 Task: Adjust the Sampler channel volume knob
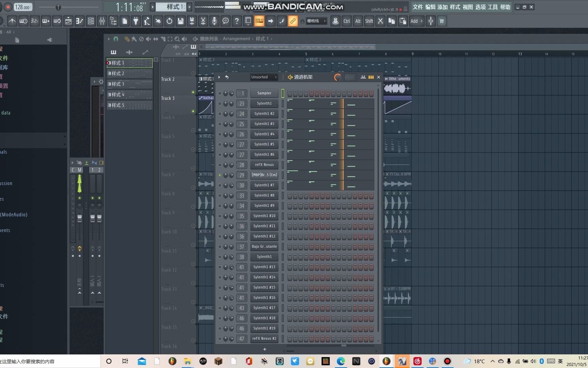point(231,93)
